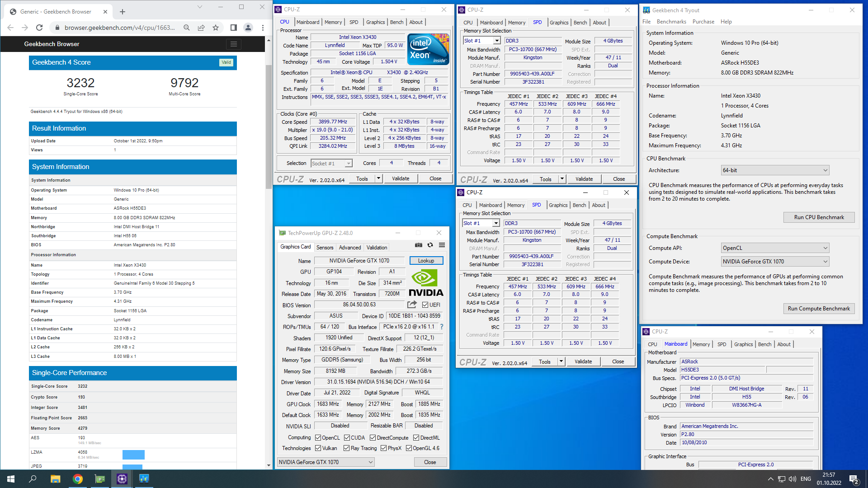
Task: Open the Chrome profile avatar
Action: [248, 28]
